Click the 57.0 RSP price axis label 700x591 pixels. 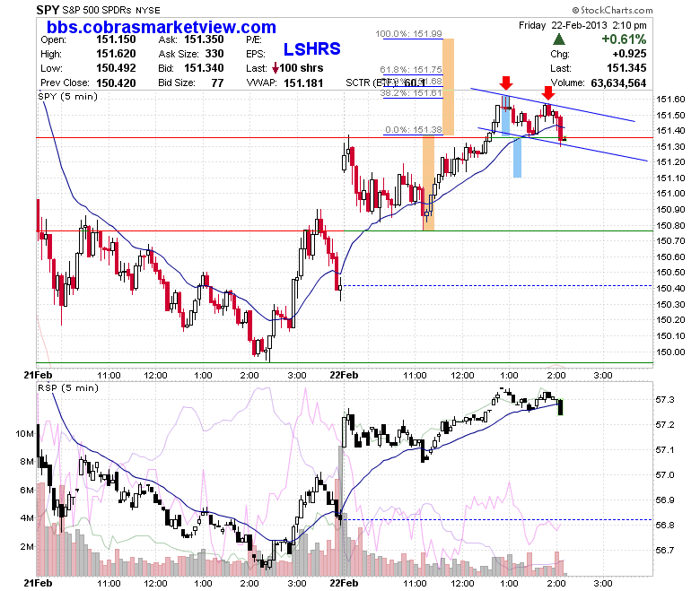click(665, 474)
